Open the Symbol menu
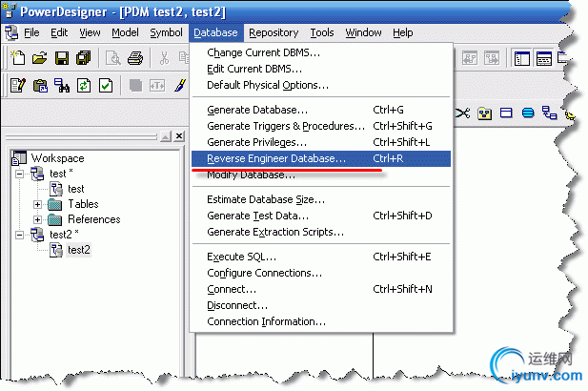The width and height of the screenshot is (588, 391). [166, 33]
